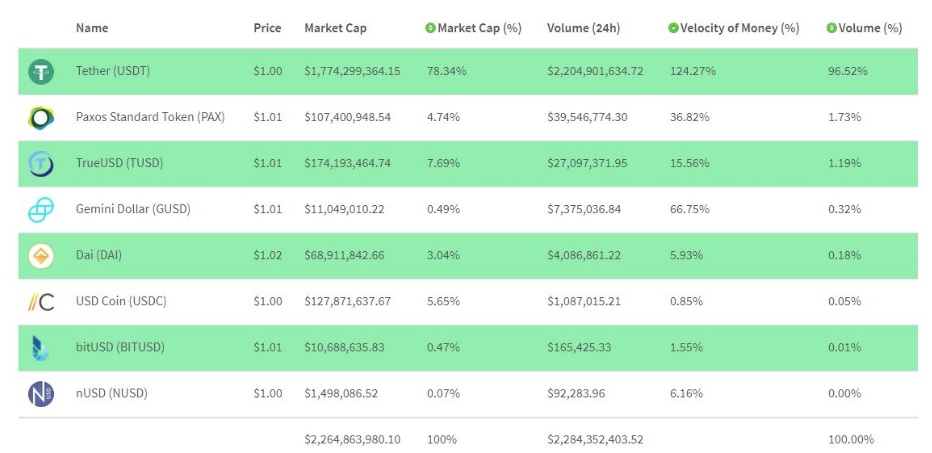Click the Tether coin logo icon
The width and height of the screenshot is (932, 453).
click(x=41, y=71)
